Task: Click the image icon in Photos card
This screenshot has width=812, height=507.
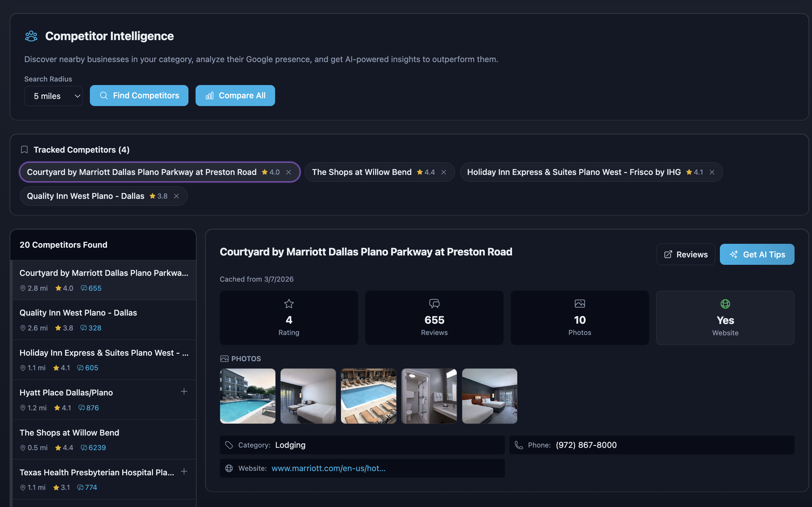Action: point(580,304)
